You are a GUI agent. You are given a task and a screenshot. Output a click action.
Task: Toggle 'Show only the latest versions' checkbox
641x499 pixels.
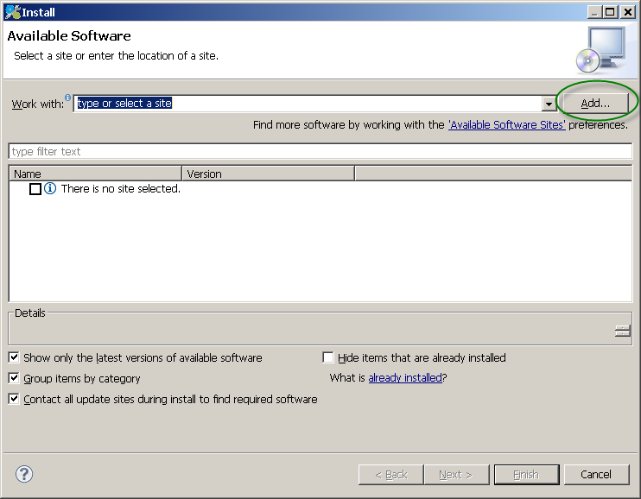[14, 357]
